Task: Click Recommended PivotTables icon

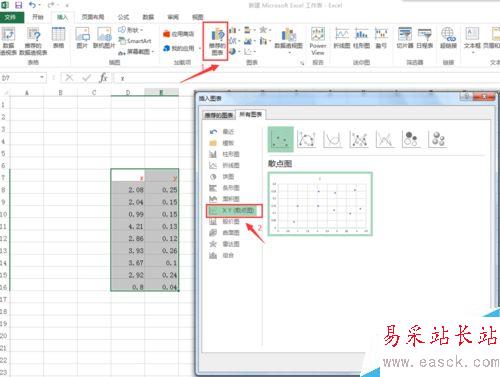Action: tap(33, 41)
